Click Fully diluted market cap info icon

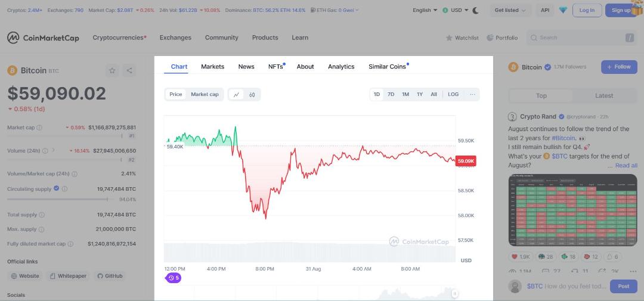(70, 244)
